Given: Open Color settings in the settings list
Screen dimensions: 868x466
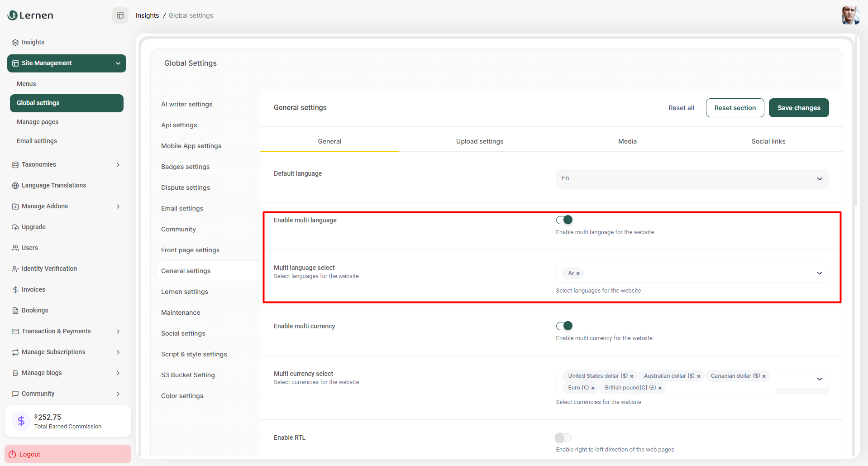Looking at the screenshot, I should [x=182, y=396].
